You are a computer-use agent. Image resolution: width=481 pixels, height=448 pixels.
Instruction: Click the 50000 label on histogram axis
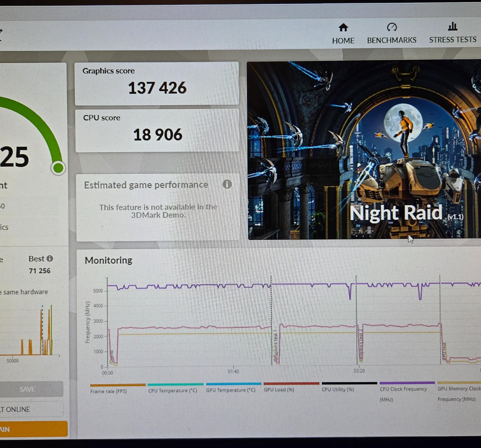[13, 361]
